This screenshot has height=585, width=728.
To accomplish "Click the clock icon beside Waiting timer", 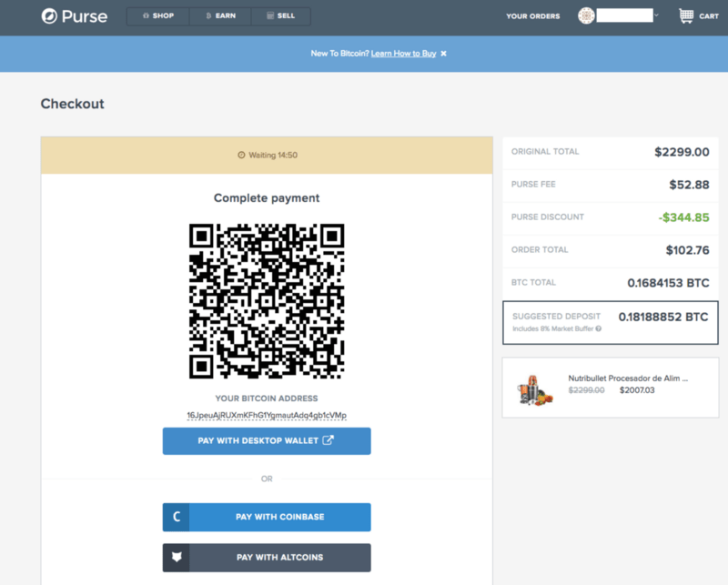I will pyautogui.click(x=241, y=155).
